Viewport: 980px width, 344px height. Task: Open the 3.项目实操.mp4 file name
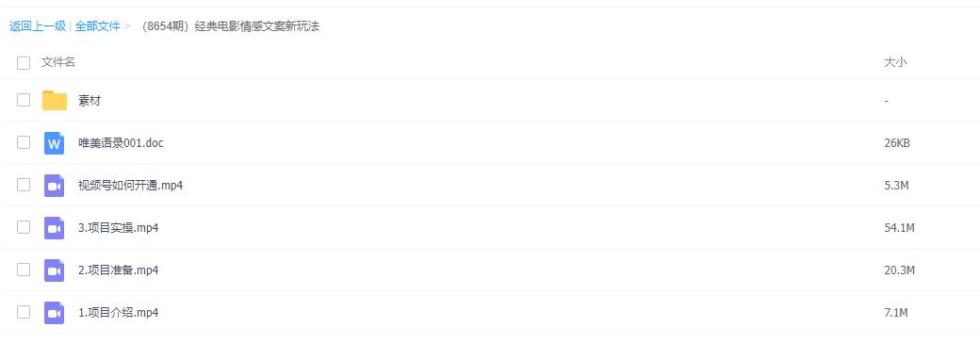coord(118,228)
